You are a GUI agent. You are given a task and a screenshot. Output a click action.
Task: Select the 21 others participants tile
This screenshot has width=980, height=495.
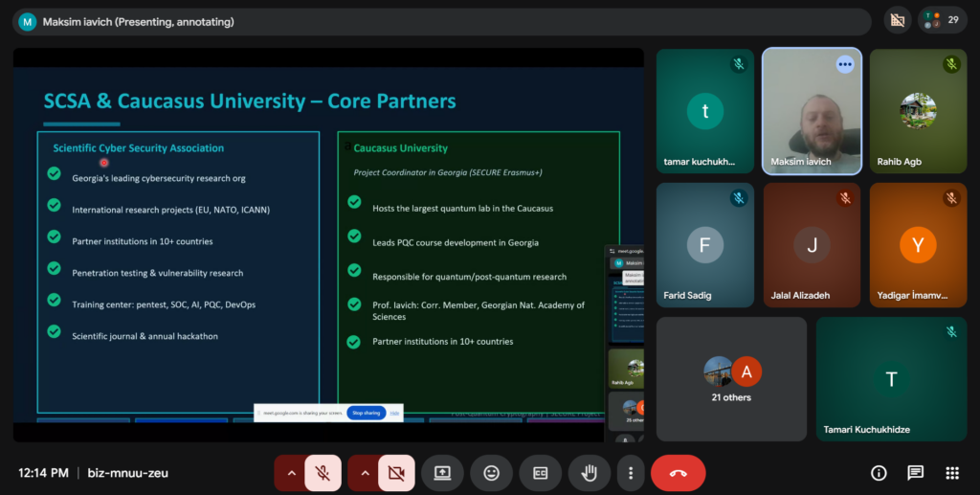731,379
